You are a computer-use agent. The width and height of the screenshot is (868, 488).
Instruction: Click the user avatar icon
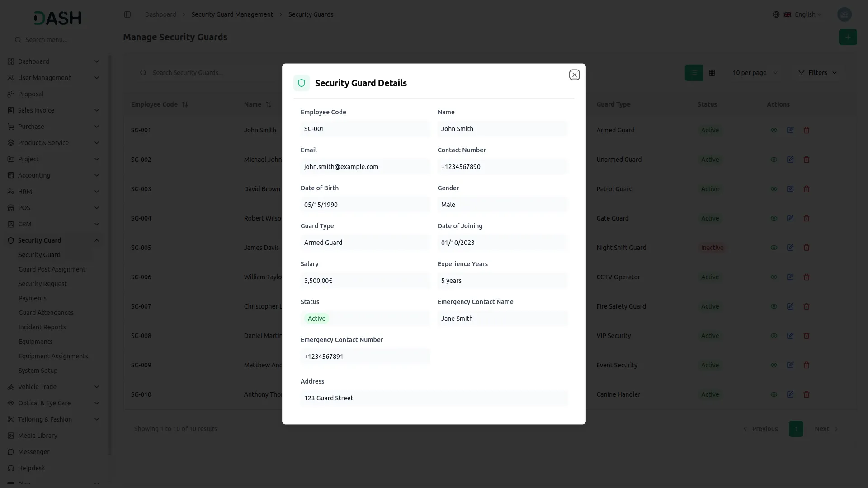click(x=844, y=14)
